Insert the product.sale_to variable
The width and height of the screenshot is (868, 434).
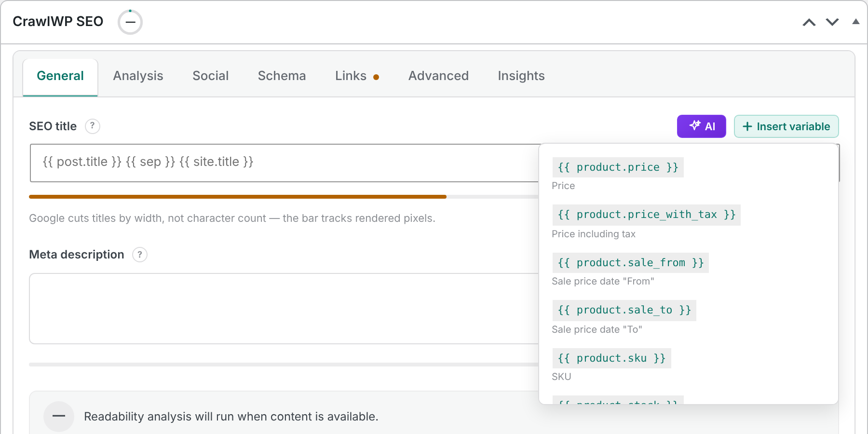(x=624, y=310)
